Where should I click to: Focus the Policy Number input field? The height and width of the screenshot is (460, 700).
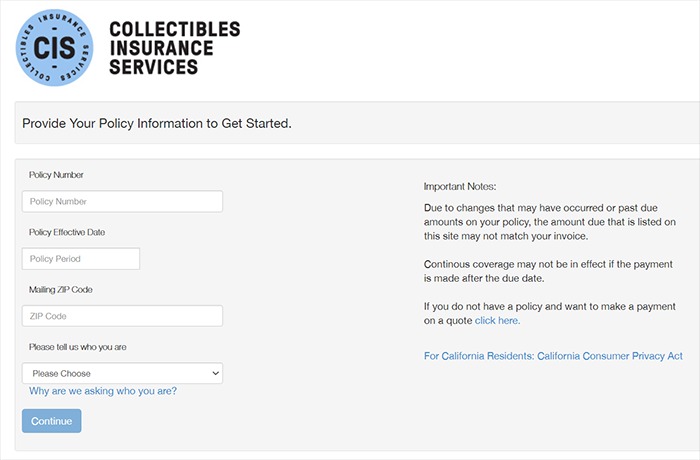pyautogui.click(x=122, y=201)
